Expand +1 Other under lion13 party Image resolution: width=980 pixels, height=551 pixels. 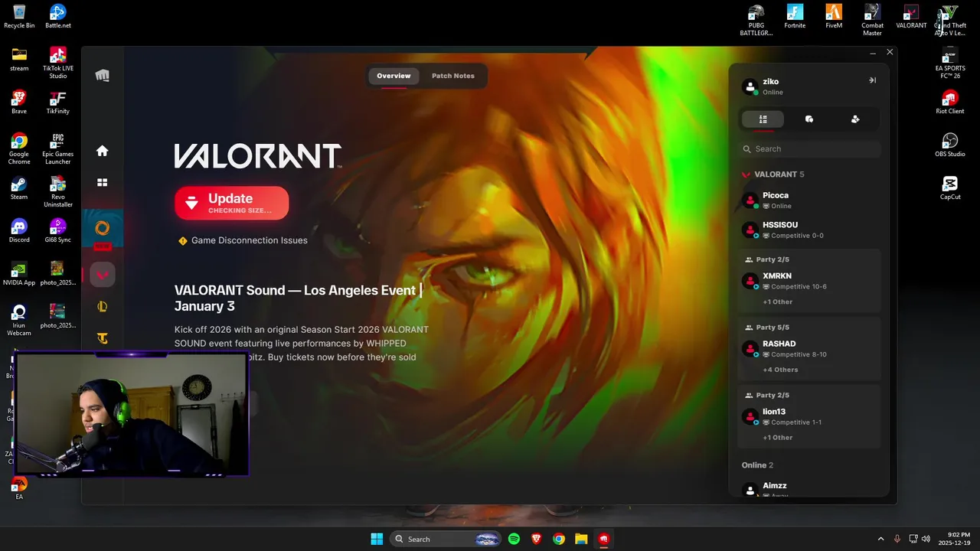click(778, 438)
